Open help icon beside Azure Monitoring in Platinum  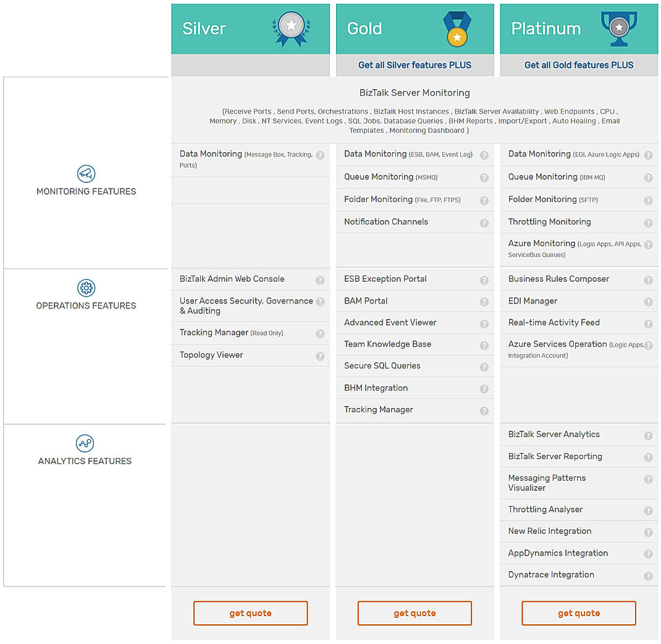[x=648, y=245]
